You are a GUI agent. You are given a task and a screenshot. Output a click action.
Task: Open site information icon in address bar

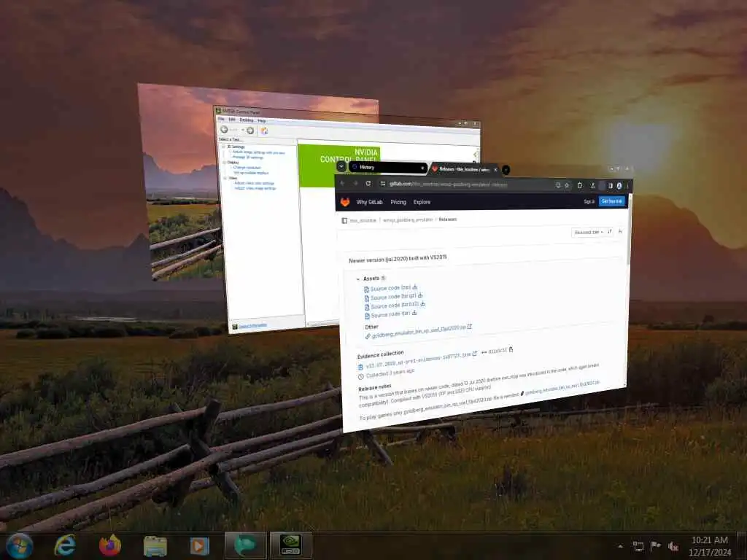pyautogui.click(x=382, y=184)
